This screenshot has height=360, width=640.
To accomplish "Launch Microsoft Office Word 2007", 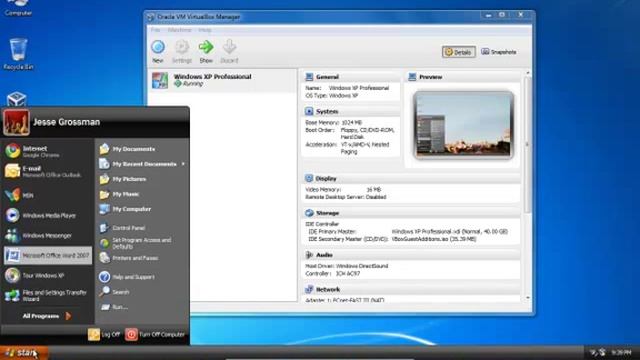I will tap(48, 256).
